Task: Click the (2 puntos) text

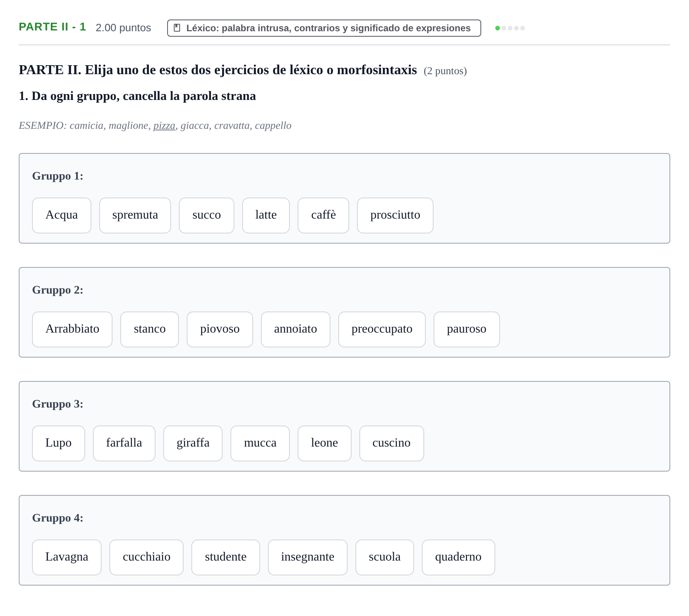Action: [x=445, y=71]
